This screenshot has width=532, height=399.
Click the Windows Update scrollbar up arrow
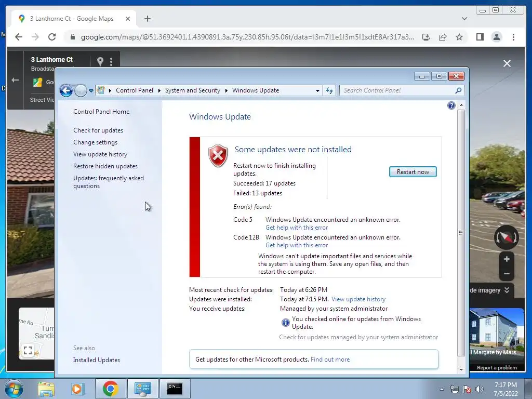tap(461, 105)
